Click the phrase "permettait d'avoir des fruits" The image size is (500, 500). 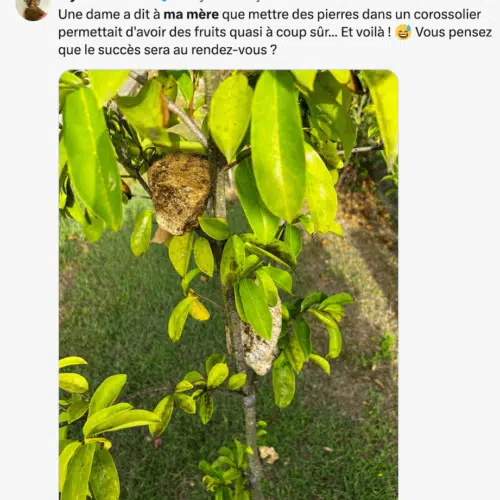[142, 32]
